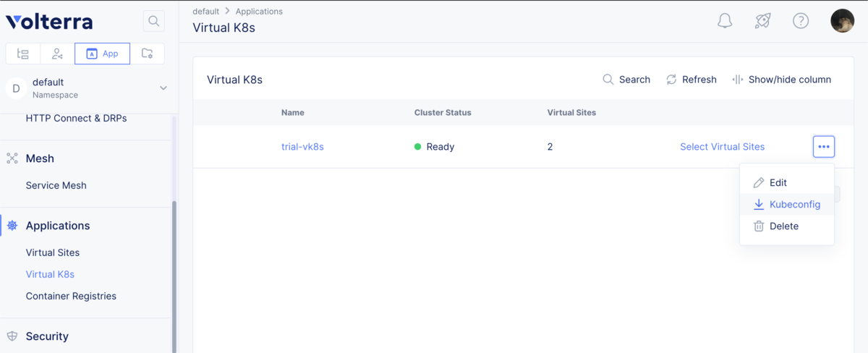Switch to the folder settings tab icon
This screenshot has width=868, height=353.
[147, 54]
